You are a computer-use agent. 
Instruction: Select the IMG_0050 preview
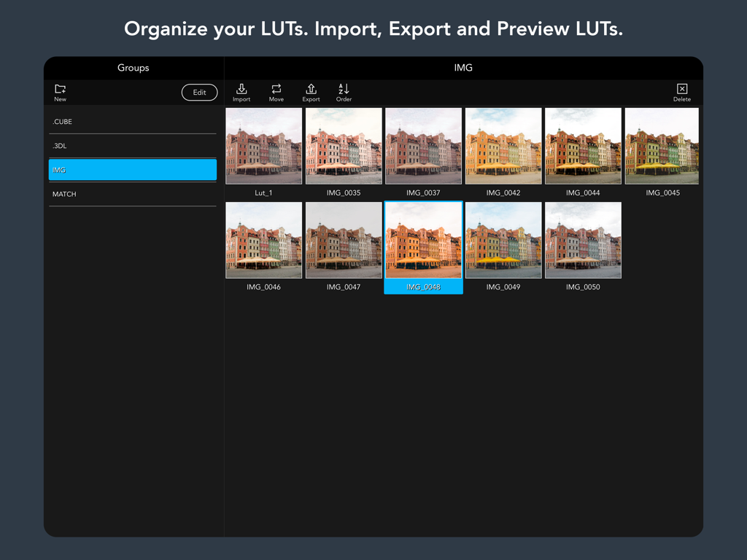pos(583,240)
